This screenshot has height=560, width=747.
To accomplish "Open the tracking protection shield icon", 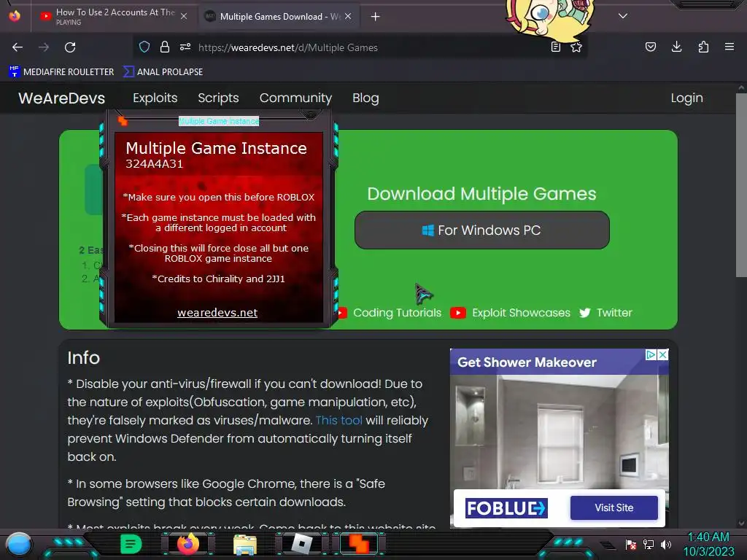I will (x=144, y=47).
